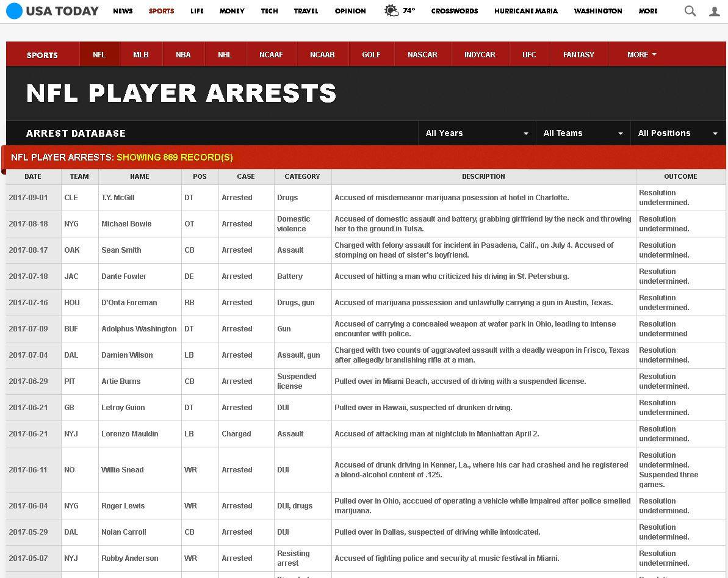Viewport: 728px width, 578px height.
Task: Open the All Teams dropdown
Action: [x=583, y=133]
